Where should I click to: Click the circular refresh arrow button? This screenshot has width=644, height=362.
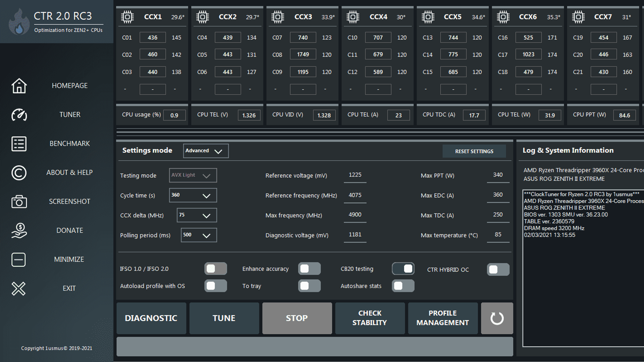[497, 318]
